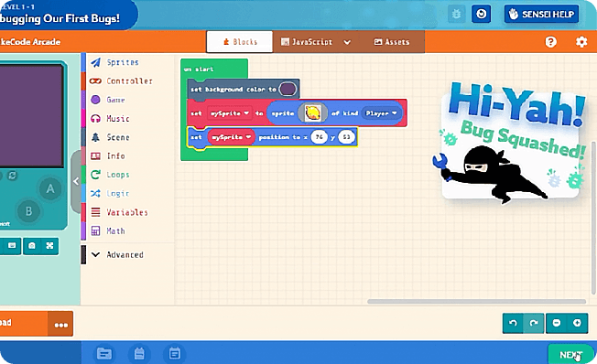This screenshot has height=364, width=597.
Task: Open the folder icon in bottom bar
Action: (x=104, y=354)
